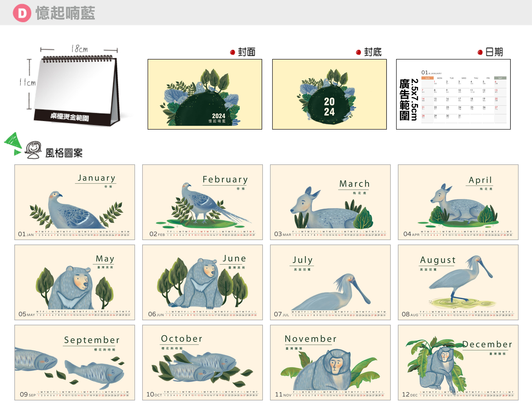Open the front cover 2024 preview
The width and height of the screenshot is (532, 412).
tap(205, 94)
